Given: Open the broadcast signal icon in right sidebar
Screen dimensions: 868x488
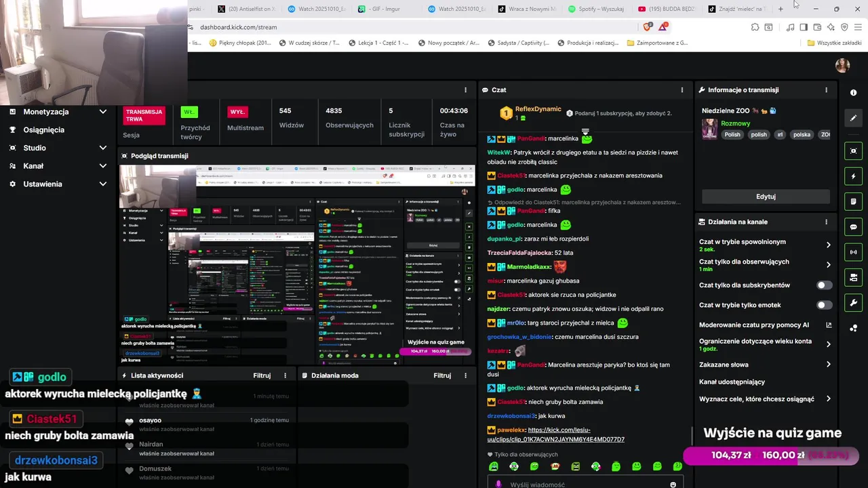Looking at the screenshot, I should coord(853,252).
